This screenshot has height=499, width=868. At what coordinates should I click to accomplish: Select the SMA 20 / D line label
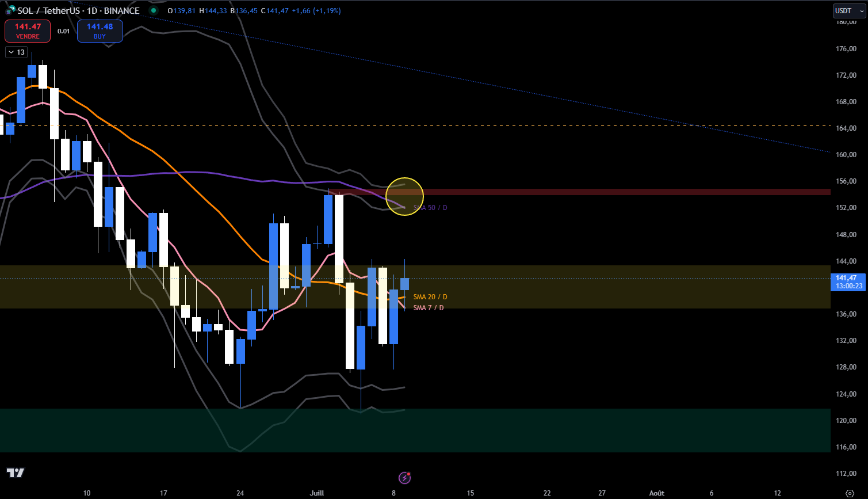430,297
